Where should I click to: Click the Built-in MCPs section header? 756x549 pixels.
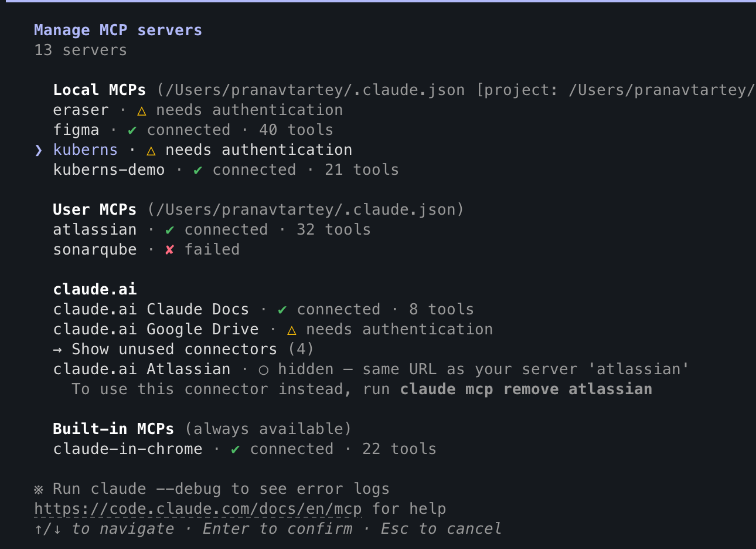coord(114,429)
